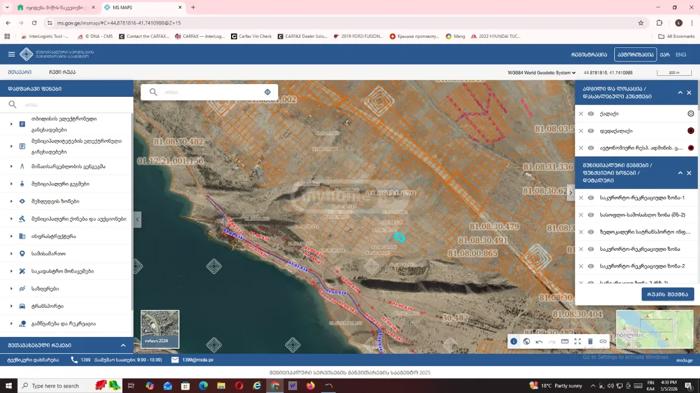Click the crossed tools icon in the left tree
The width and height of the screenshot is (700, 393).
[x=22, y=271]
